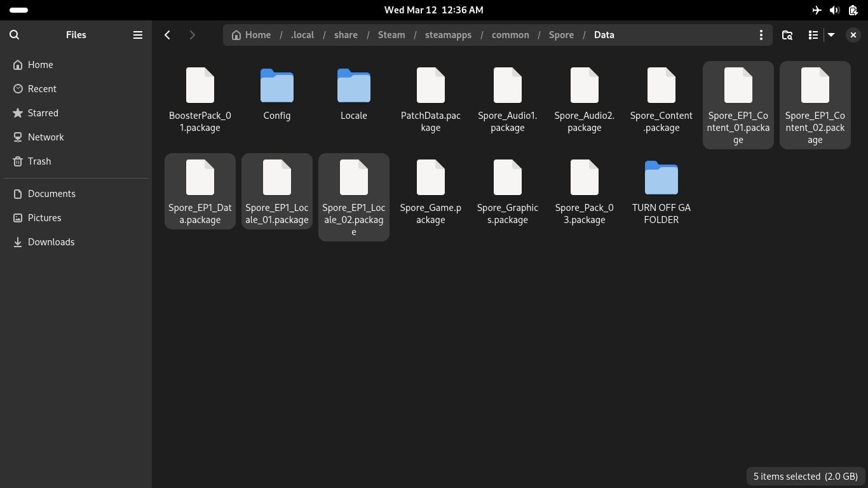Open Trash in the sidebar
Viewport: 868px width, 488px height.
[76, 161]
